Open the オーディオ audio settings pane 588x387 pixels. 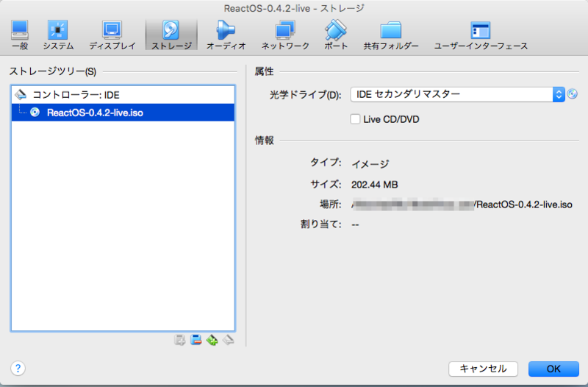[x=226, y=35]
